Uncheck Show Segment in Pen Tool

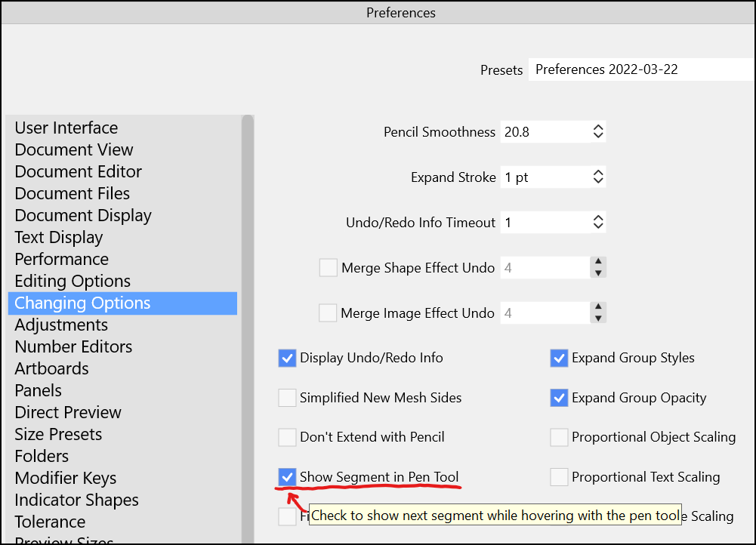(x=287, y=477)
